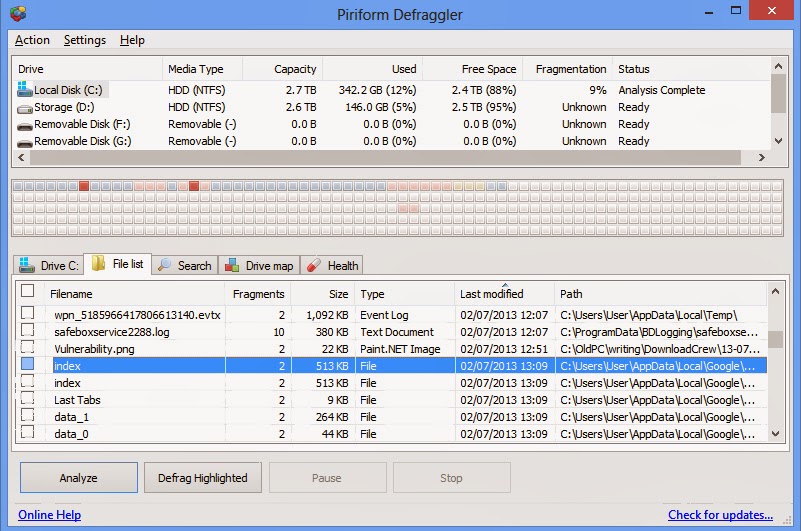Click the Pause button
Image resolution: width=801 pixels, height=531 pixels.
pos(327,478)
